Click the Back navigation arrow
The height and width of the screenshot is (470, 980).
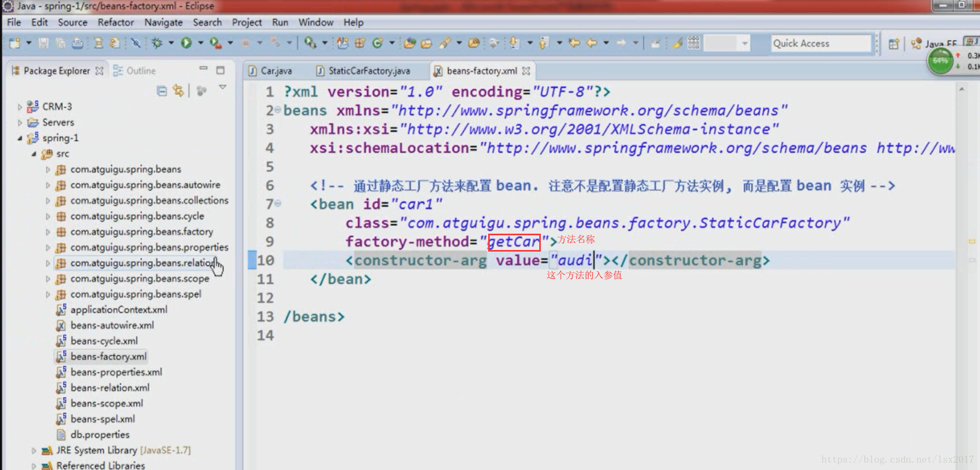(592, 43)
